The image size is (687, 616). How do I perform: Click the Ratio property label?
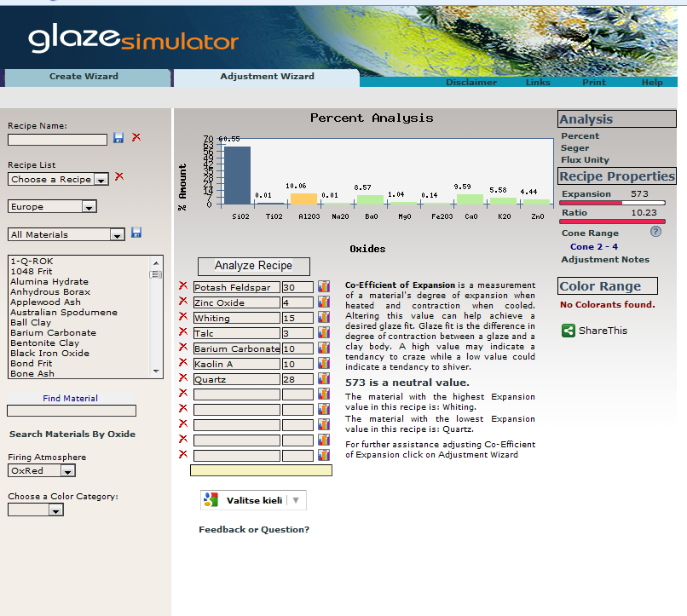(x=574, y=212)
